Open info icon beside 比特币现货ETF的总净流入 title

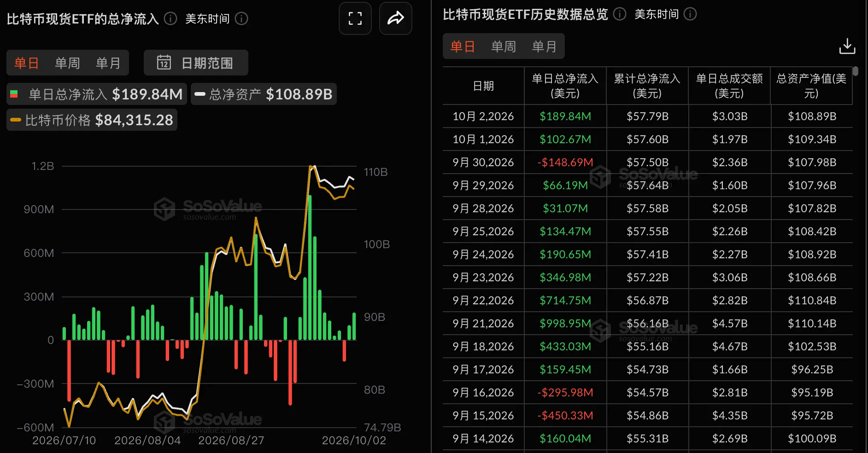click(x=170, y=18)
